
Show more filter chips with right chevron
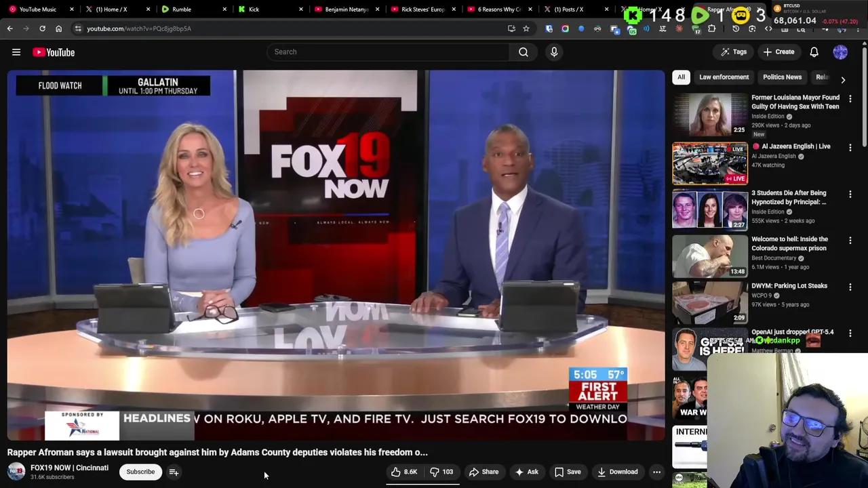tap(843, 79)
